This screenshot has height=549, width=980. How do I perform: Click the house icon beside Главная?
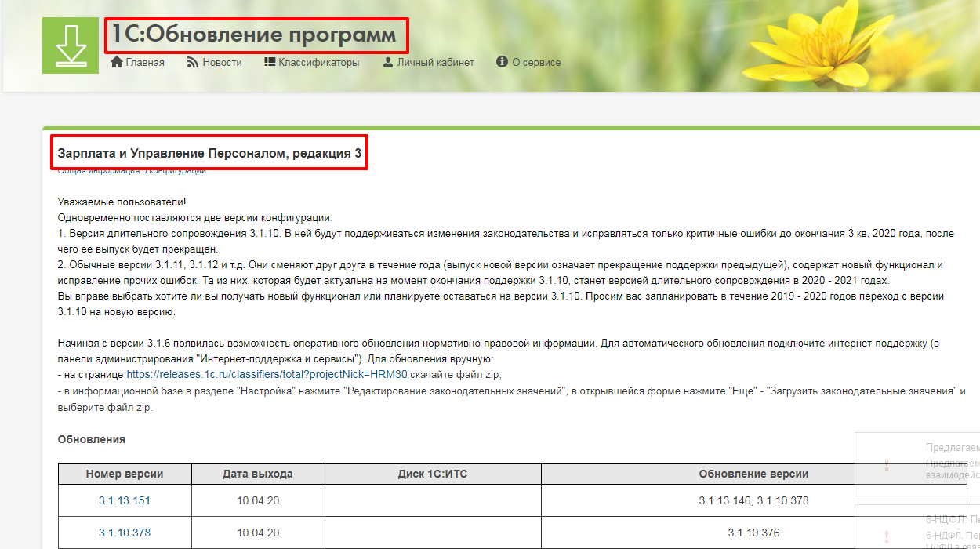(x=118, y=62)
